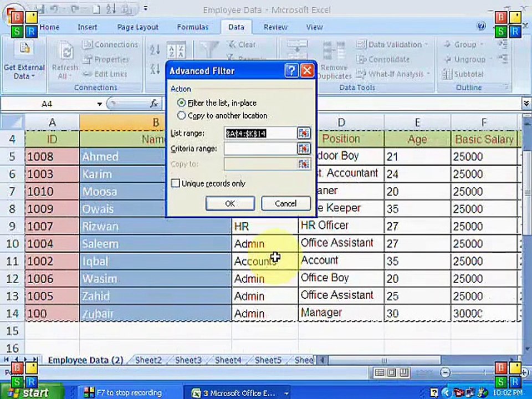Click the Sort Z to A icon

tap(155, 69)
